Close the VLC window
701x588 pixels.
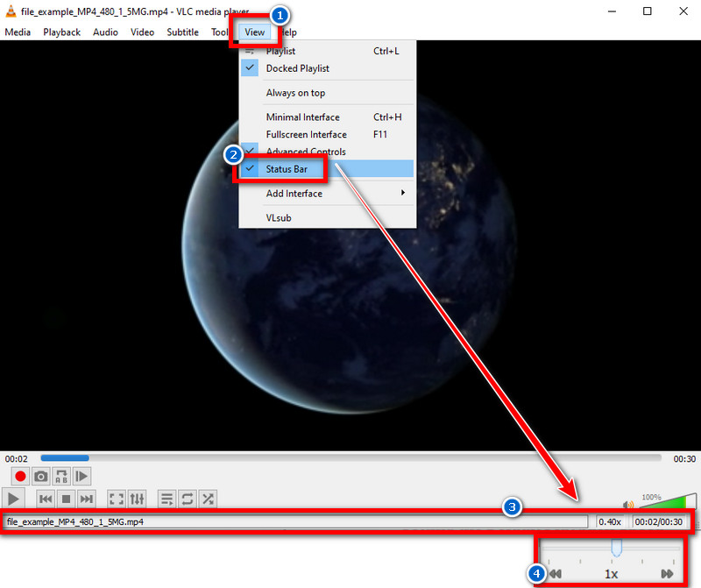point(683,11)
